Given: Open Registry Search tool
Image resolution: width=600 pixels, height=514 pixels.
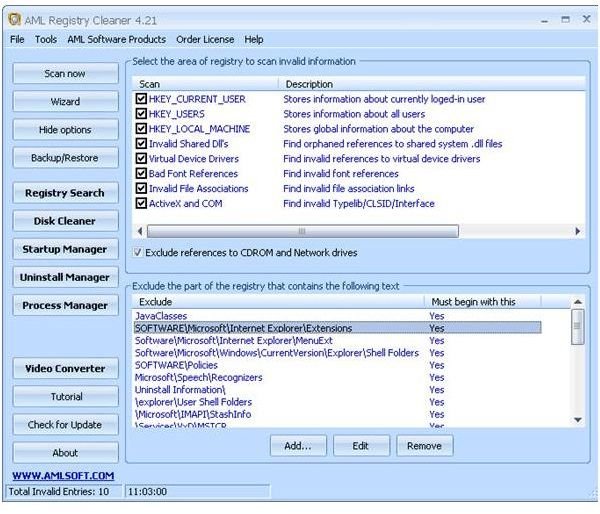Looking at the screenshot, I should (x=65, y=193).
